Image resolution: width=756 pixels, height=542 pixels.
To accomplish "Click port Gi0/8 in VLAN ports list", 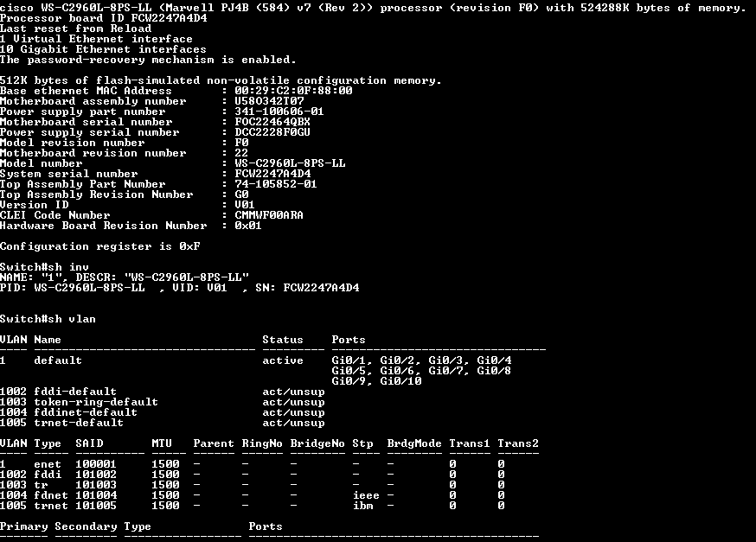I will [494, 371].
